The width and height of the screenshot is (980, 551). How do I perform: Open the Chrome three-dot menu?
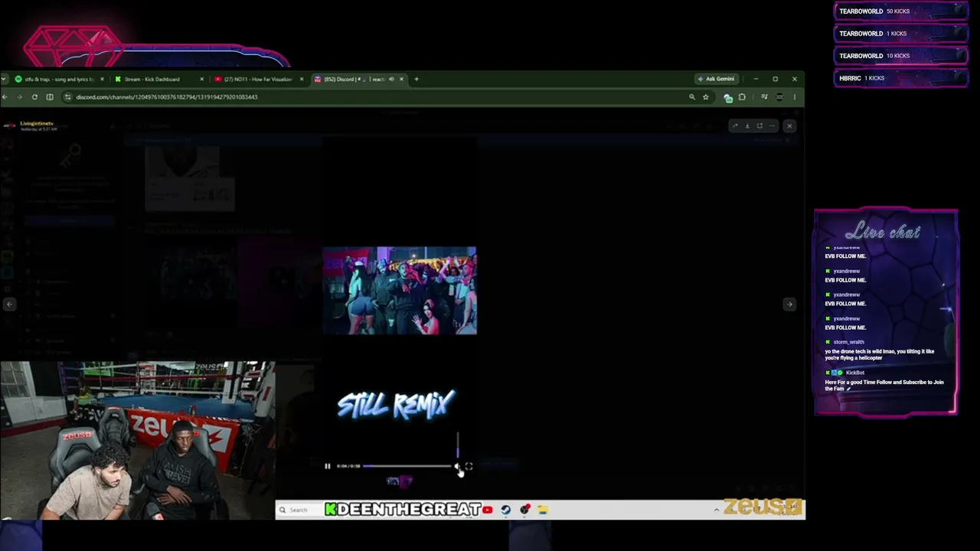tap(795, 97)
